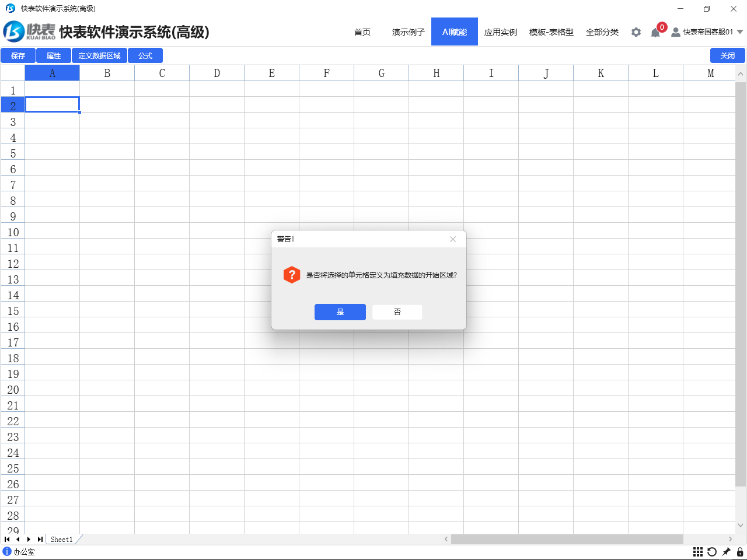Click the pin icon in status bar
The width and height of the screenshot is (747, 560).
[726, 552]
